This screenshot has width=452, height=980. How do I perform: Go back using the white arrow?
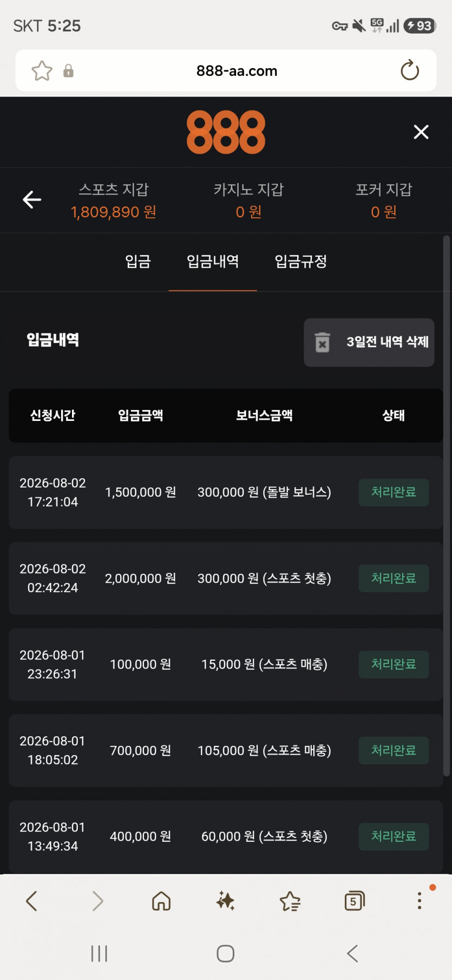[x=32, y=199]
